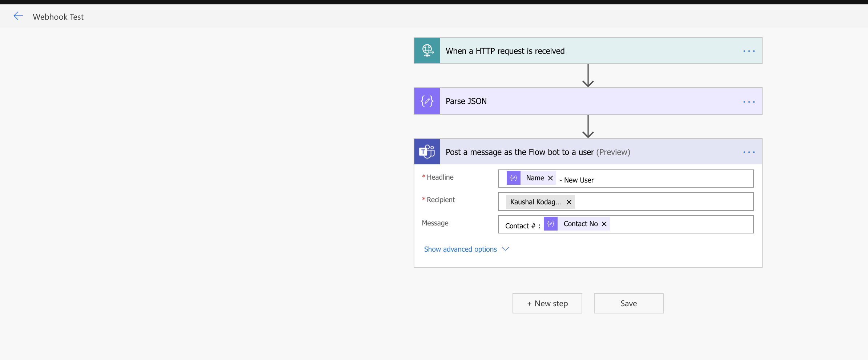This screenshot has width=868, height=360.
Task: Remove Kaushal Kodag recipient chip
Action: tap(569, 202)
